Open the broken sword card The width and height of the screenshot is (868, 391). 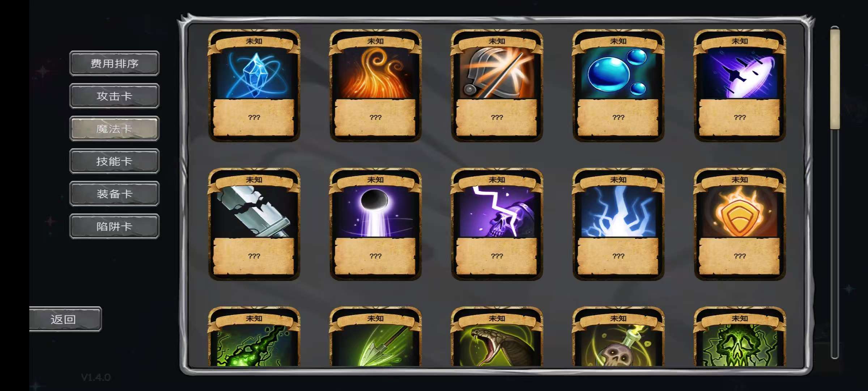(x=254, y=224)
